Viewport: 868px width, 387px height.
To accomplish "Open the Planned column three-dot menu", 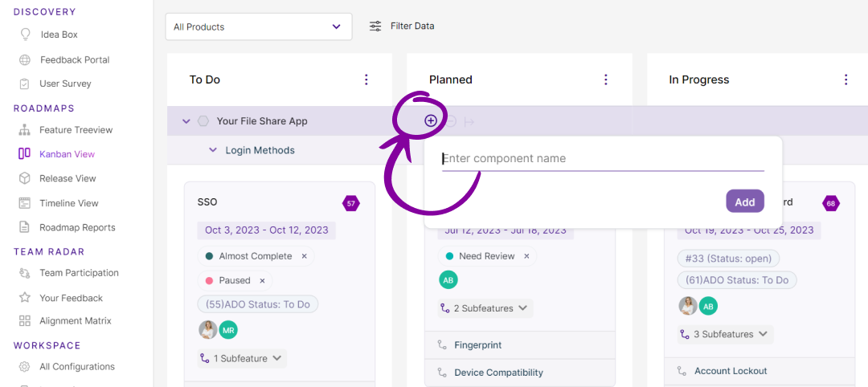I will (606, 79).
